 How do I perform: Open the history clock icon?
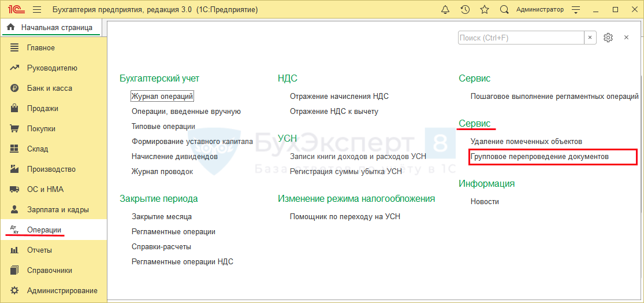pyautogui.click(x=465, y=10)
